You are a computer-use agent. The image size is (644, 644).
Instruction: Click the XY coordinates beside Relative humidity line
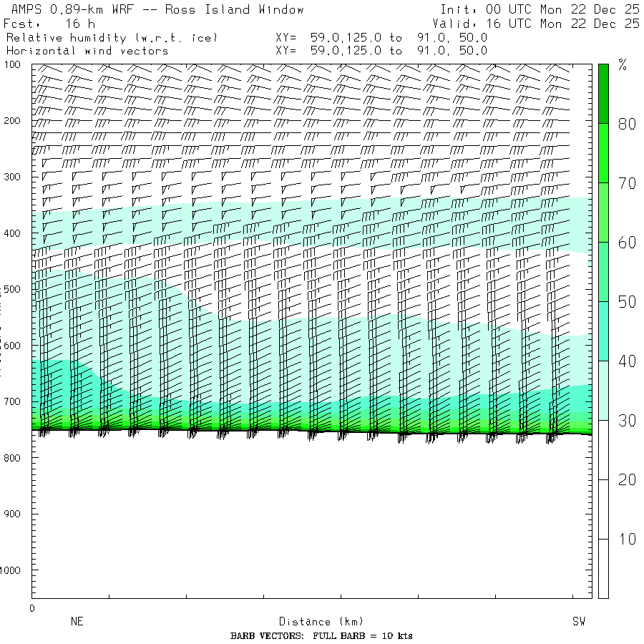click(x=381, y=38)
